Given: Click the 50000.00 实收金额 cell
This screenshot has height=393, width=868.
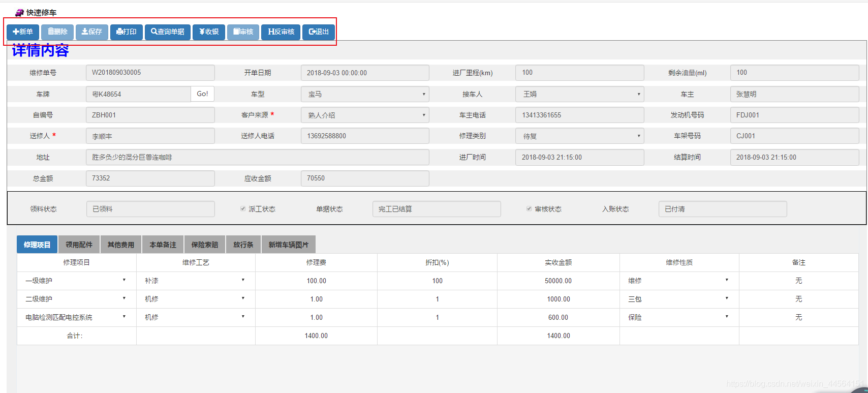Looking at the screenshot, I should click(558, 281).
